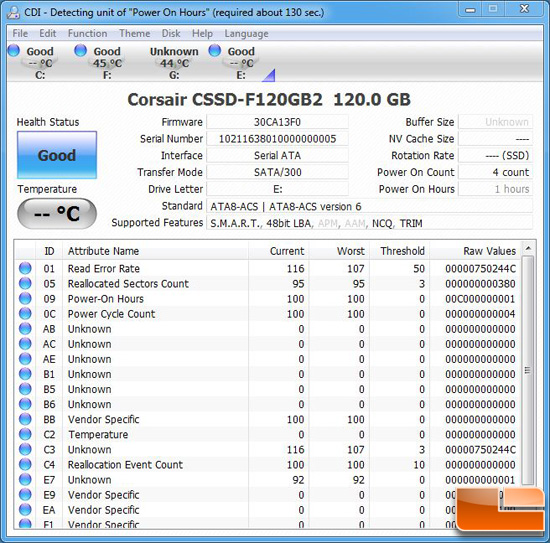Click Corsair CSSD-F120GB2 drive title
This screenshot has width=550, height=543.
[269, 99]
